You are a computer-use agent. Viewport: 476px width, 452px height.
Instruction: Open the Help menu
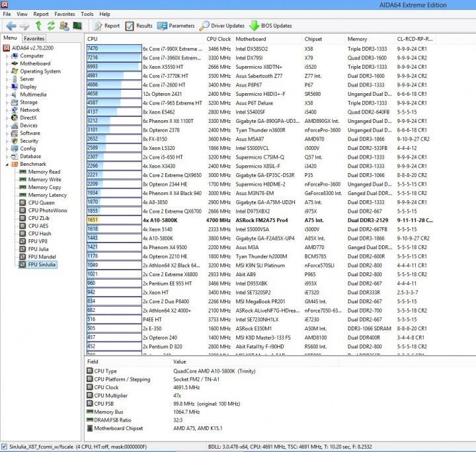coord(104,14)
